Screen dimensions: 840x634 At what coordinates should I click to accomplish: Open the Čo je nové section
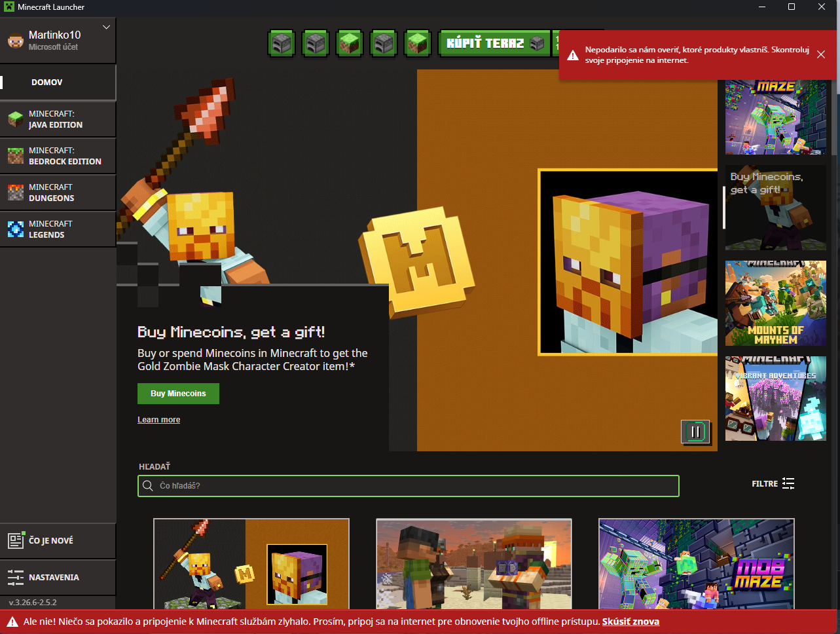pos(58,540)
